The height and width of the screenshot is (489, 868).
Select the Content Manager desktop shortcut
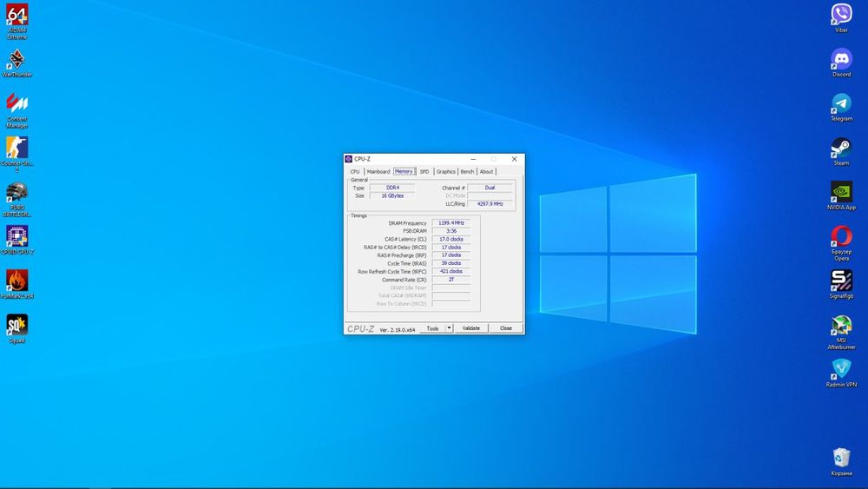coord(16,110)
